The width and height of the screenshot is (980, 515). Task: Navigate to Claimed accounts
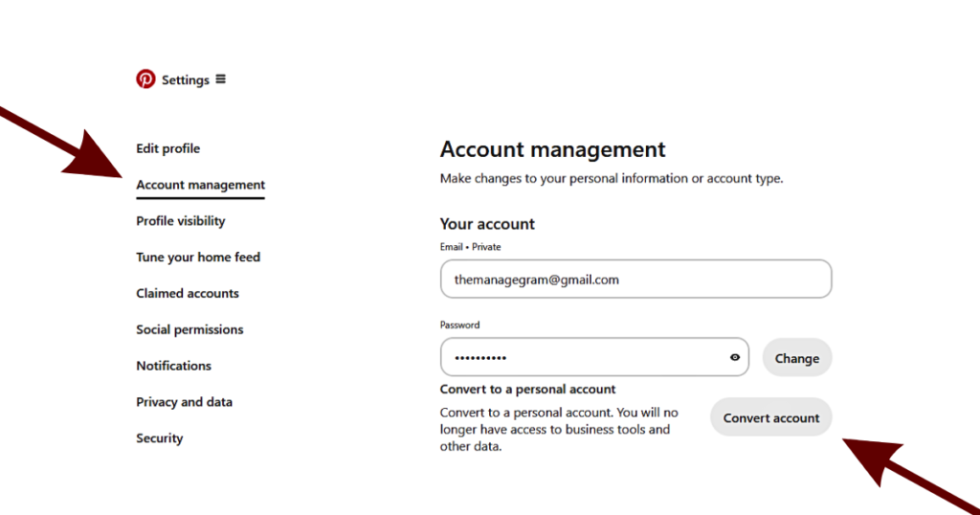coord(188,294)
